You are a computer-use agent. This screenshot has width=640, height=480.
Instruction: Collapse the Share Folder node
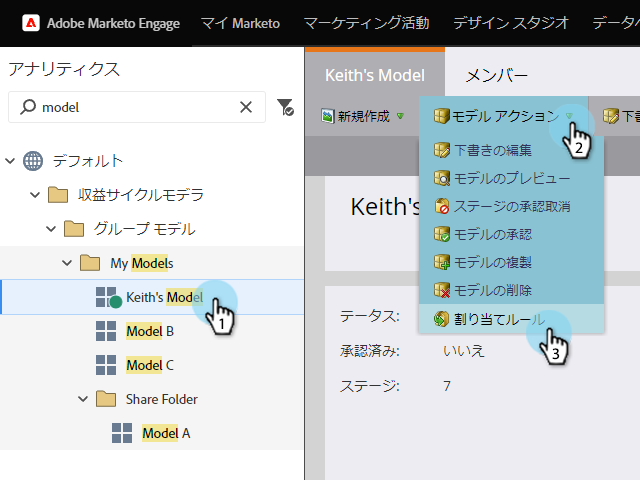click(x=83, y=399)
